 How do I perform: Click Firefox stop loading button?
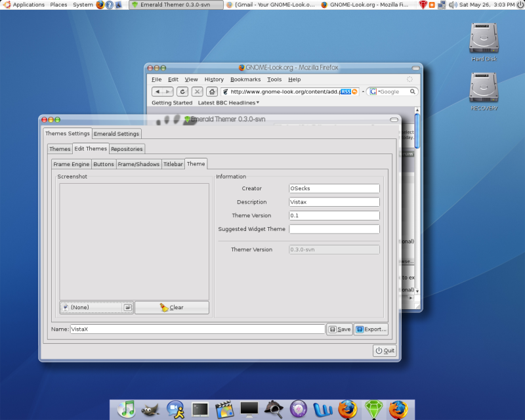tap(198, 91)
